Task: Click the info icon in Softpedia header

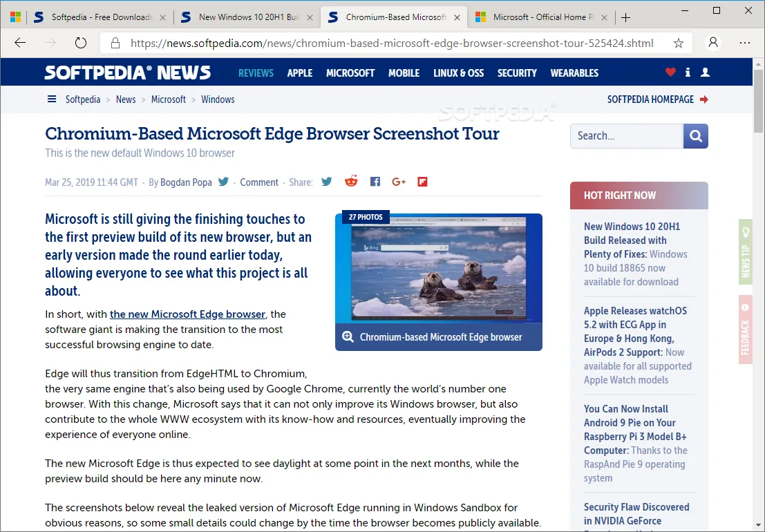Action: (688, 72)
